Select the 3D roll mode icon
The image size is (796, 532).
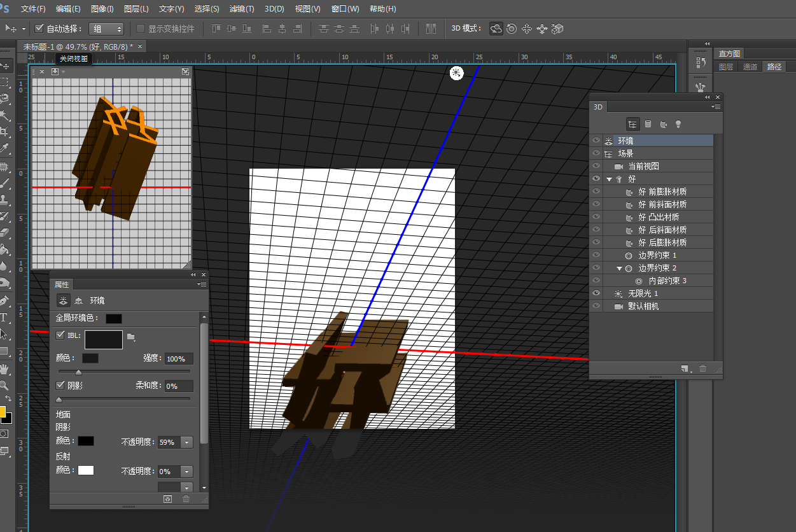tap(511, 29)
